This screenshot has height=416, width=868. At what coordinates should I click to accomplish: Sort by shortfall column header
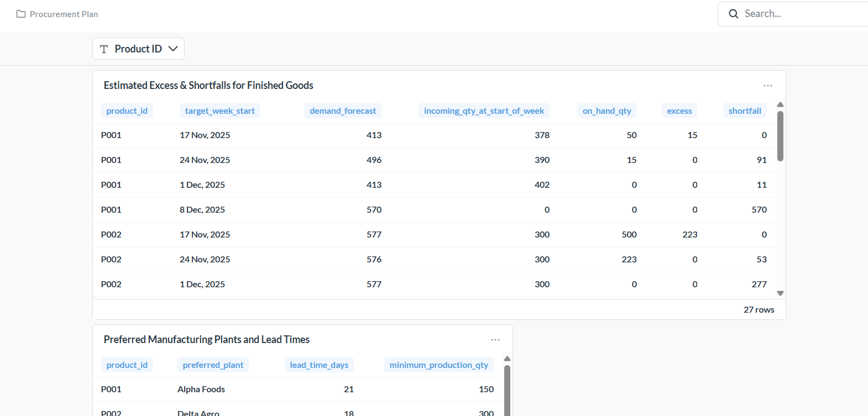click(745, 110)
